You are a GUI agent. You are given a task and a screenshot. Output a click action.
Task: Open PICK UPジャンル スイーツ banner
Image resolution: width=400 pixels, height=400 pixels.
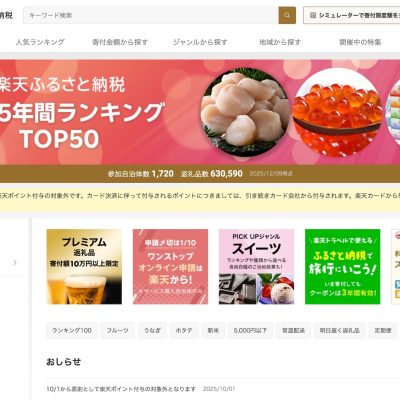(x=256, y=267)
